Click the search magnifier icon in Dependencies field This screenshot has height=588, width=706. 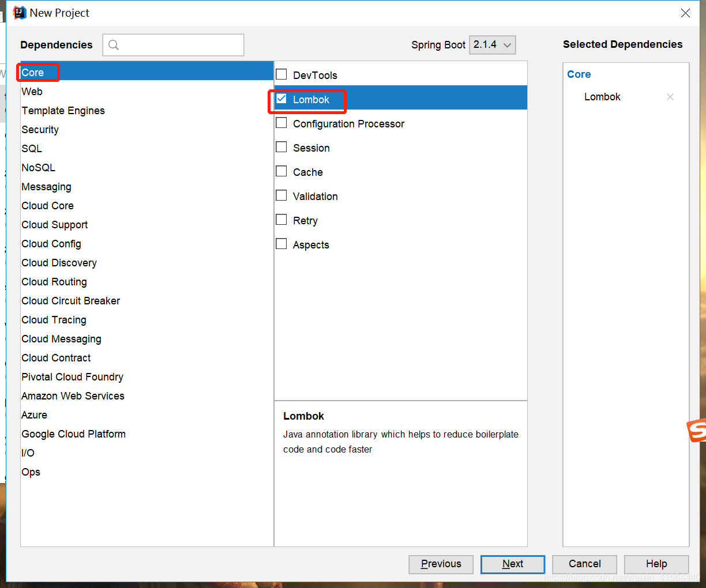(114, 45)
